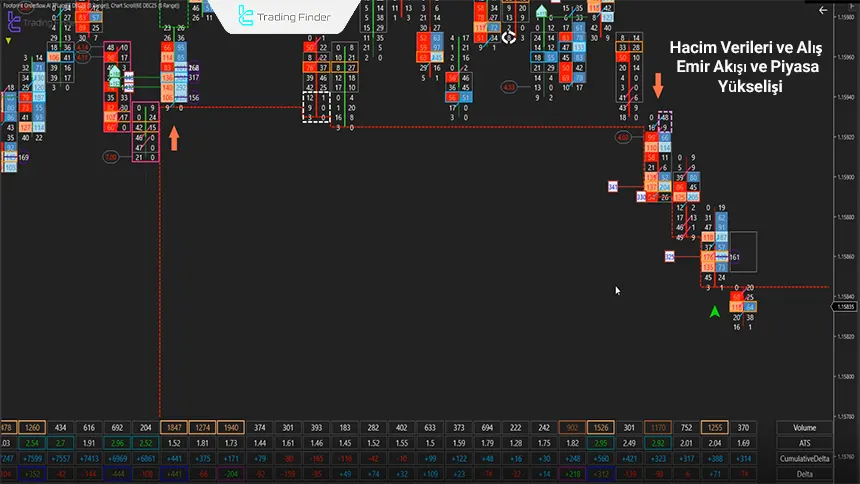Click the yellow triangle marker at top left

point(9,41)
